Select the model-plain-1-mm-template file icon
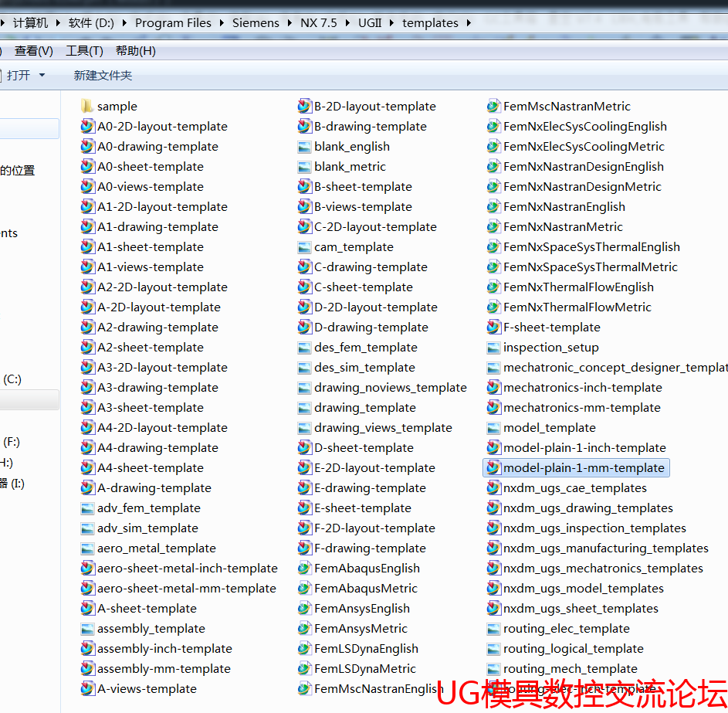This screenshot has width=728, height=713. click(493, 468)
